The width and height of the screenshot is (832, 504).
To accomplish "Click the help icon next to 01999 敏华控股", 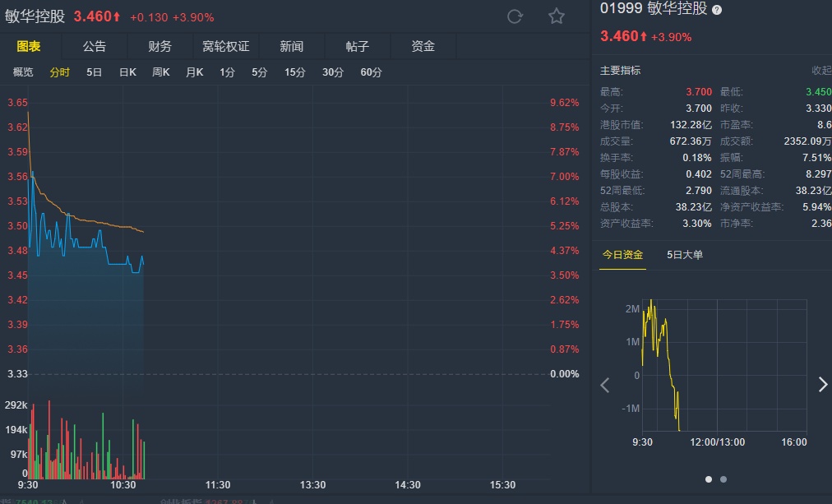I will coord(717,10).
